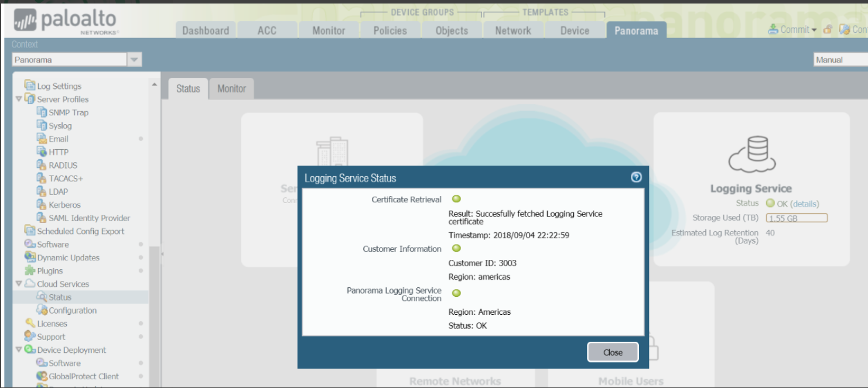Click the Plugins puzzle icon
The image size is (868, 388).
click(x=30, y=270)
